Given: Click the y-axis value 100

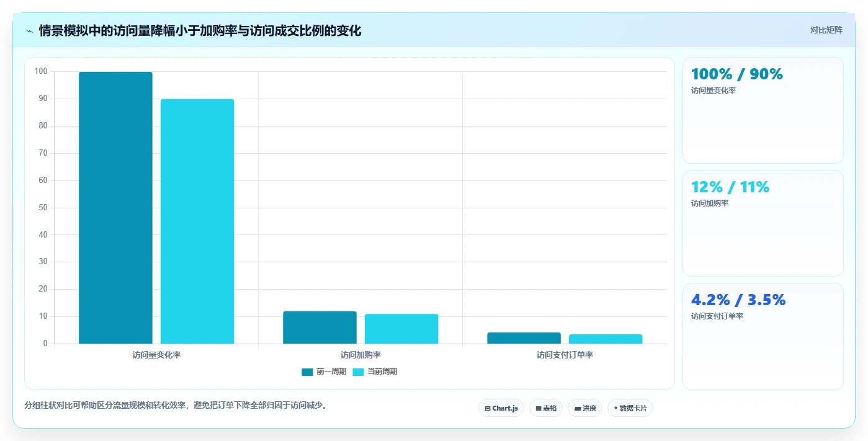Looking at the screenshot, I should [x=41, y=71].
